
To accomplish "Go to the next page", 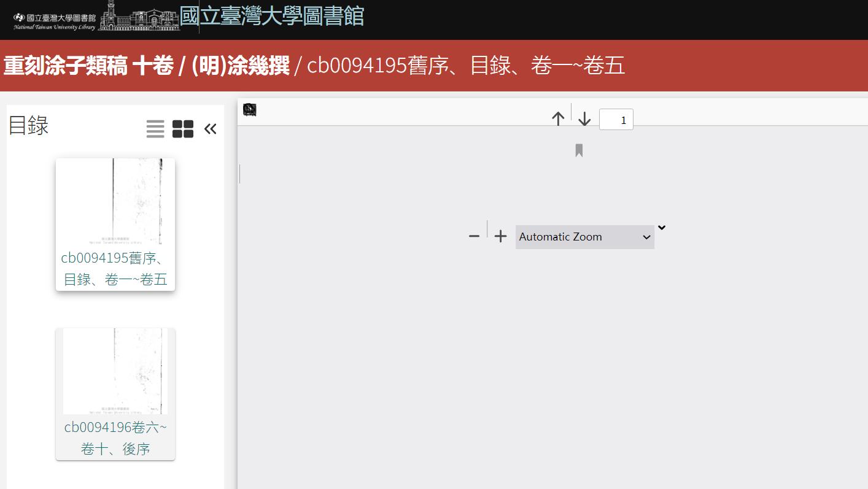I will (x=584, y=119).
